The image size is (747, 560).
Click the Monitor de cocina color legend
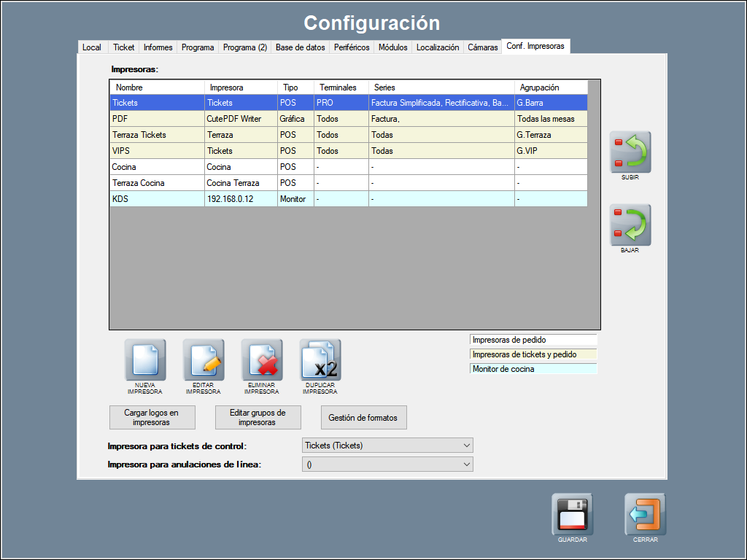(x=533, y=369)
